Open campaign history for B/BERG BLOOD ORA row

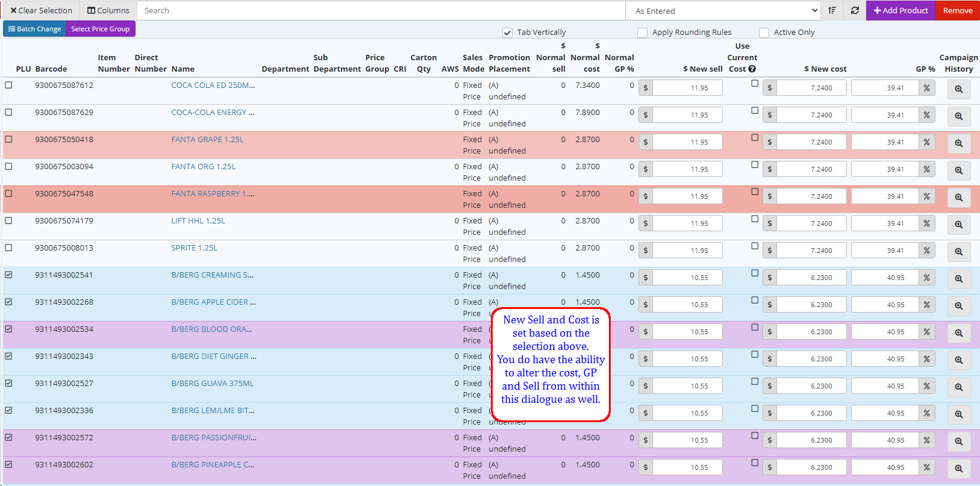click(958, 333)
